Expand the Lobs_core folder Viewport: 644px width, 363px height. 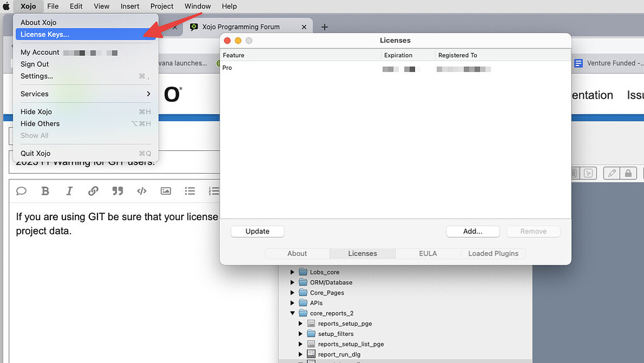pyautogui.click(x=292, y=272)
